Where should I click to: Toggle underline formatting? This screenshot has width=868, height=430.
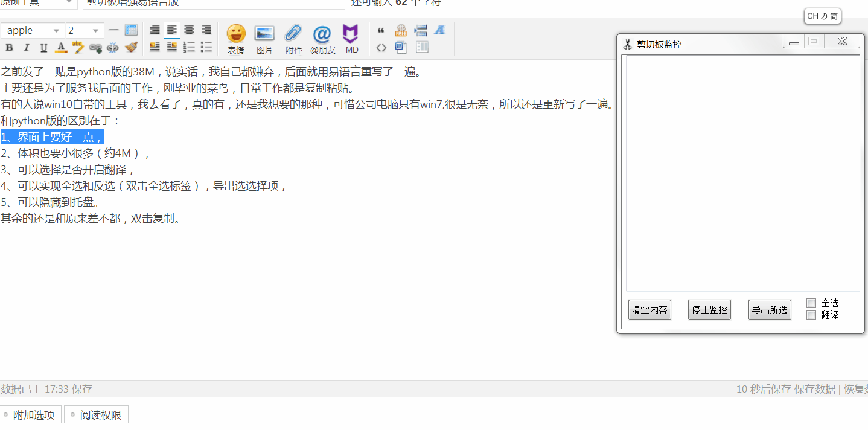click(43, 48)
